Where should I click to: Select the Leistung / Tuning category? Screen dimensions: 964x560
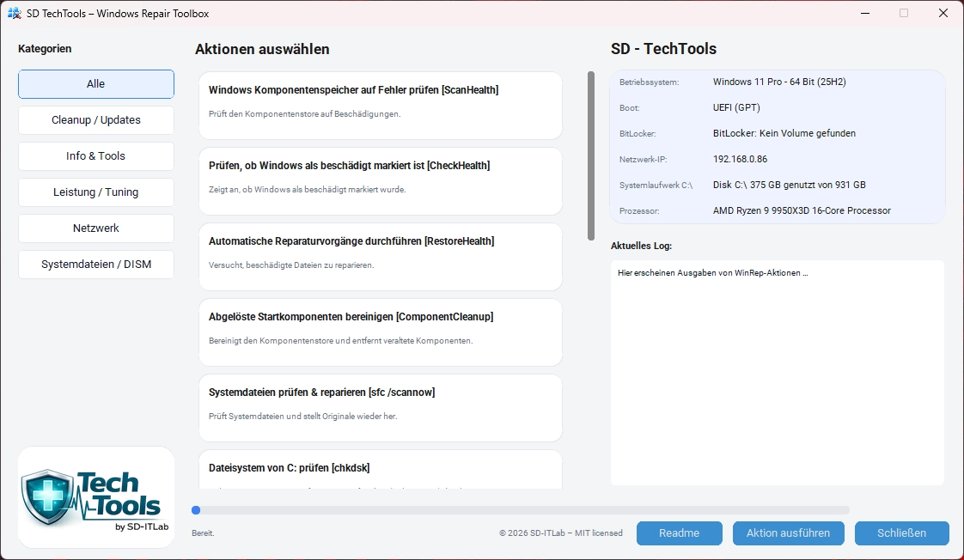pyautogui.click(x=96, y=192)
